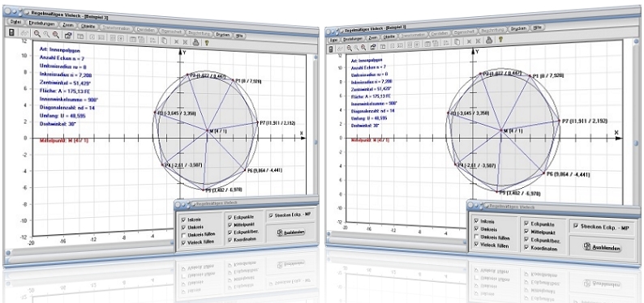644x303 pixels.
Task: Click label 'P7 (11,911 / 2,192)' in right plot
Action: [x=585, y=121]
